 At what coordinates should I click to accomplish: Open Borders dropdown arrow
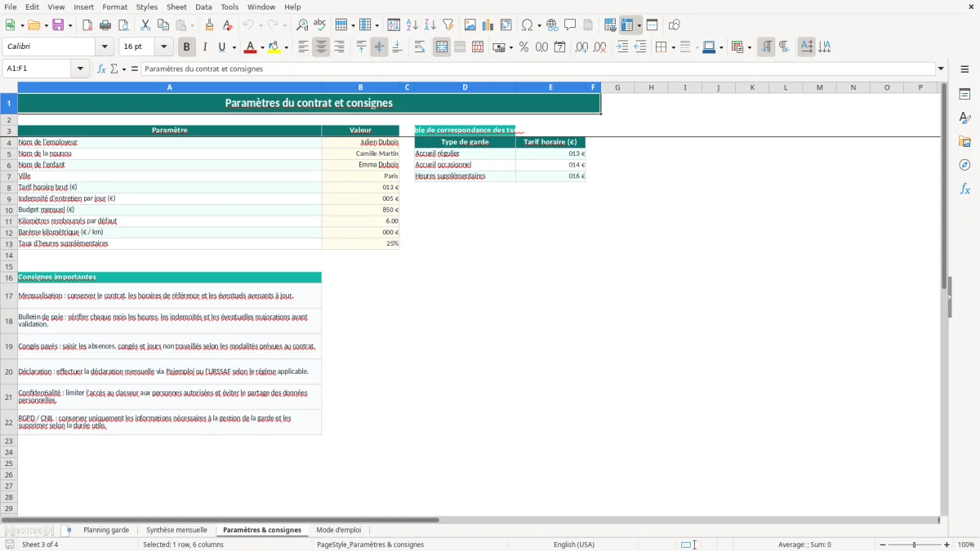(672, 47)
